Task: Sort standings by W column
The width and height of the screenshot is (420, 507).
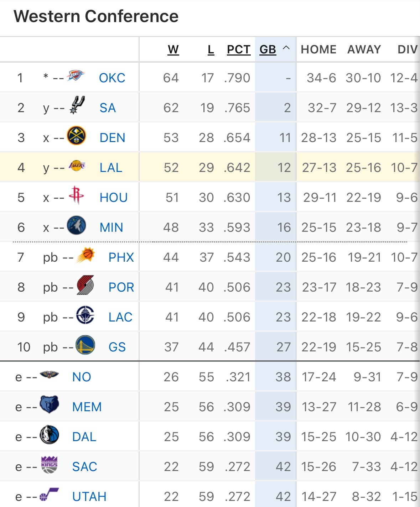Action: click(x=173, y=49)
